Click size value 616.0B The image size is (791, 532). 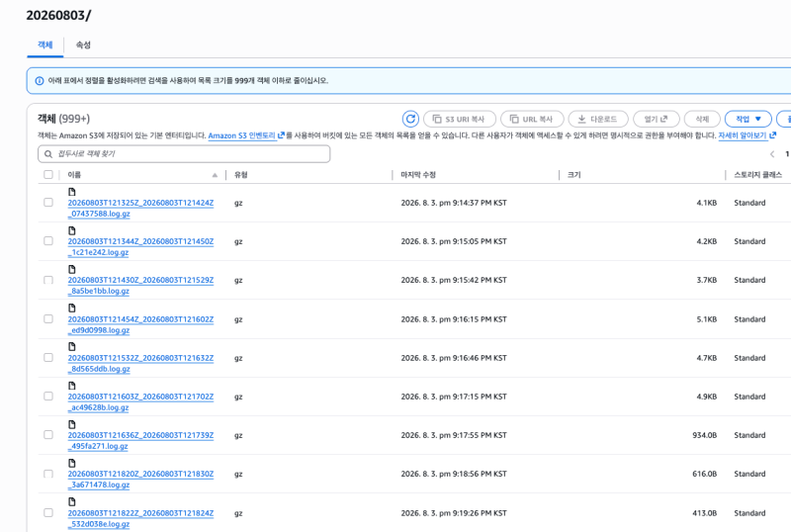click(x=705, y=474)
